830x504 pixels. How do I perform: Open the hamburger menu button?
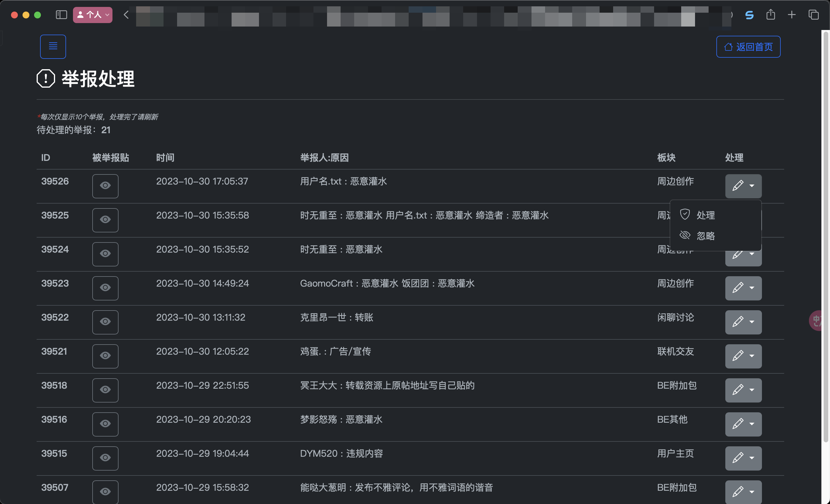click(x=53, y=46)
